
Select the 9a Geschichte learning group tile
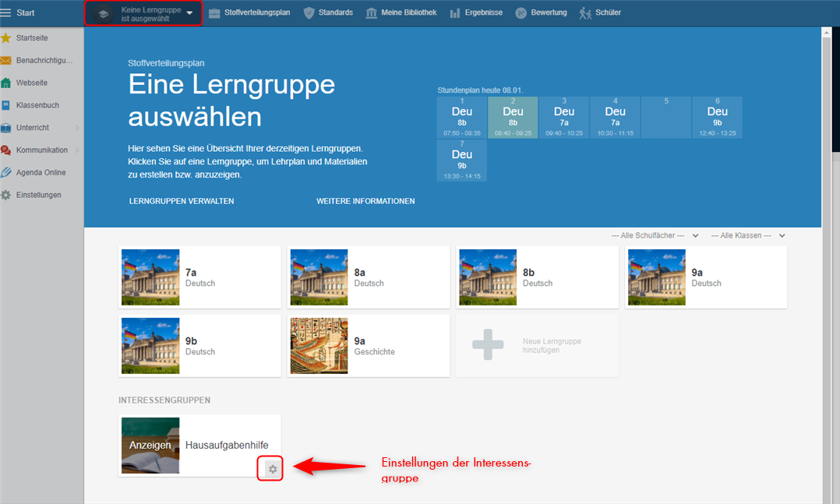click(x=369, y=346)
